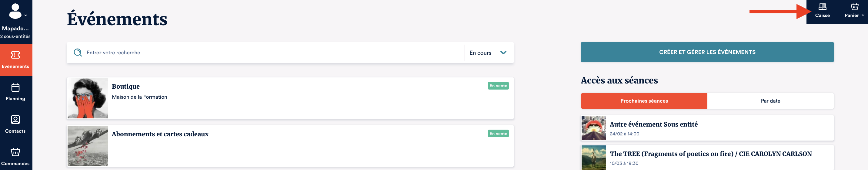Click The TREE session thumbnail
The width and height of the screenshot is (868, 170).
pyautogui.click(x=593, y=158)
